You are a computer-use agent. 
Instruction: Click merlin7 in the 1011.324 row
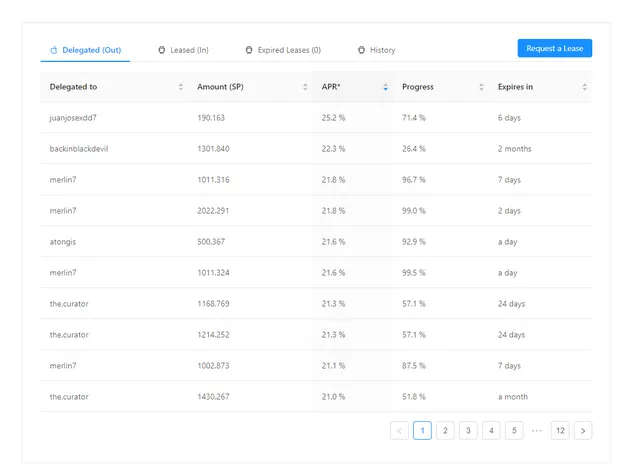point(63,273)
